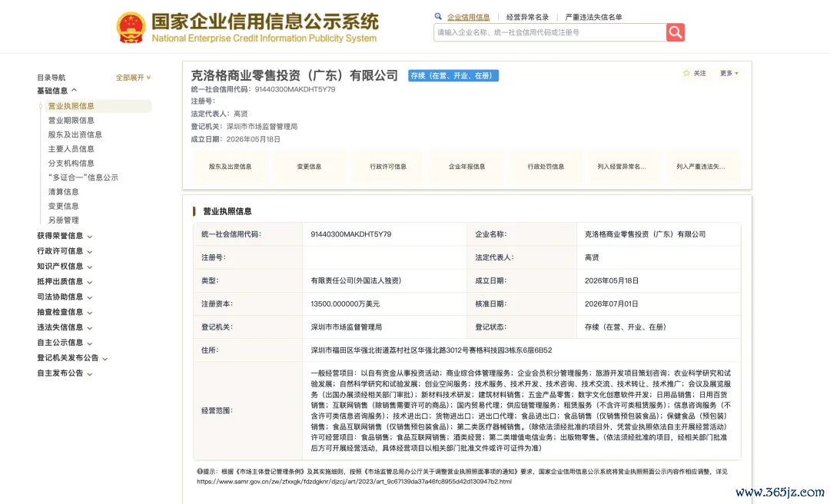Click the national emblem logo
Screen dimensions: 830x504
(x=131, y=28)
